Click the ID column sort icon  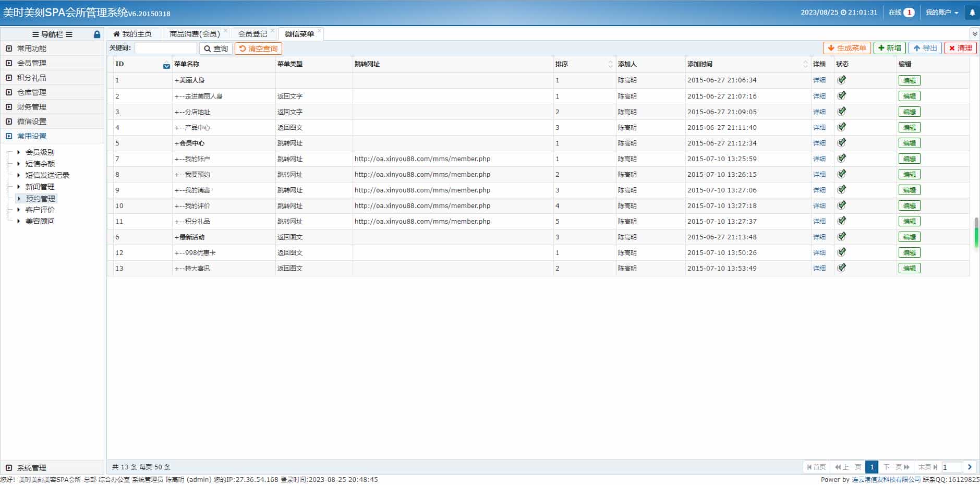166,65
